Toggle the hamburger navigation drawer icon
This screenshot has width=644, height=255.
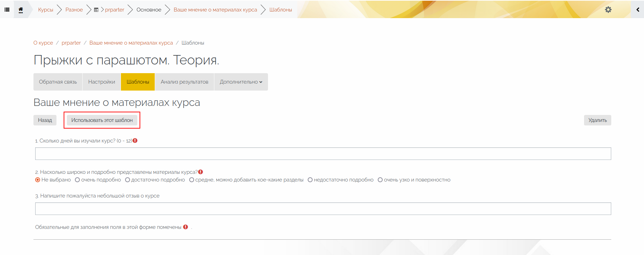pos(7,9)
